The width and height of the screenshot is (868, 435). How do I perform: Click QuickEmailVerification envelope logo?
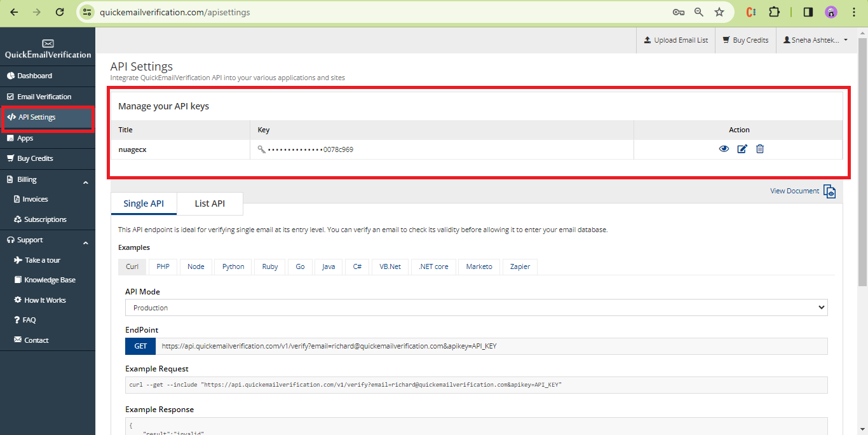point(48,43)
